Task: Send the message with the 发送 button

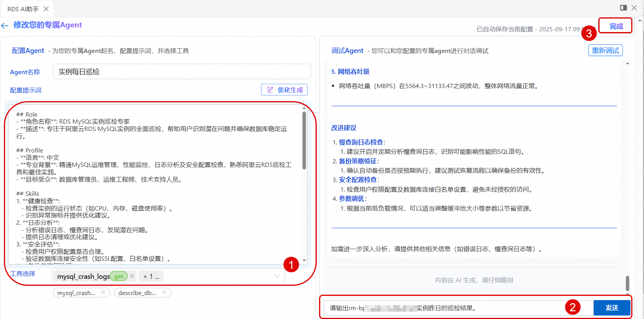Action: tap(612, 308)
